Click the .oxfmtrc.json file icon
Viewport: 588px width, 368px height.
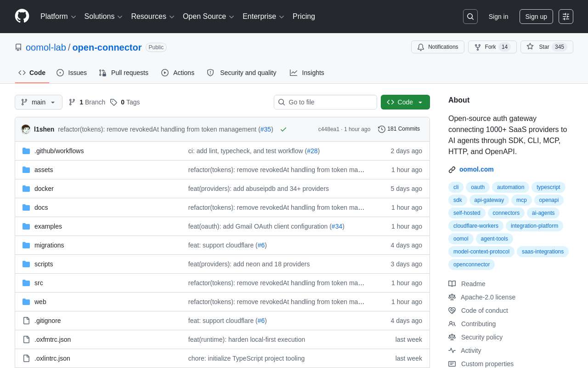point(26,339)
